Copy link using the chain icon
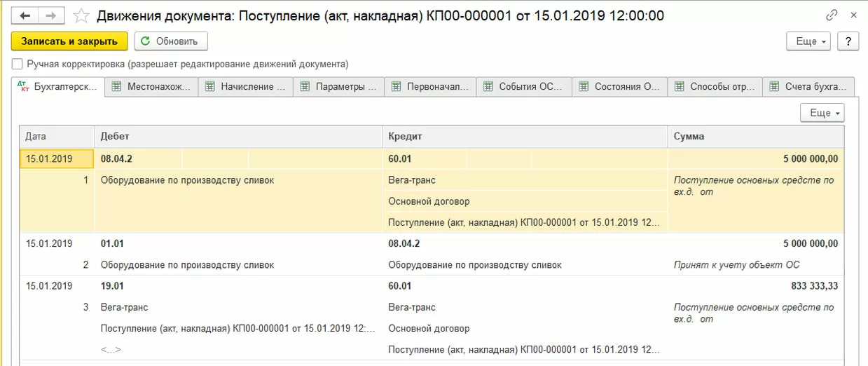 point(832,15)
